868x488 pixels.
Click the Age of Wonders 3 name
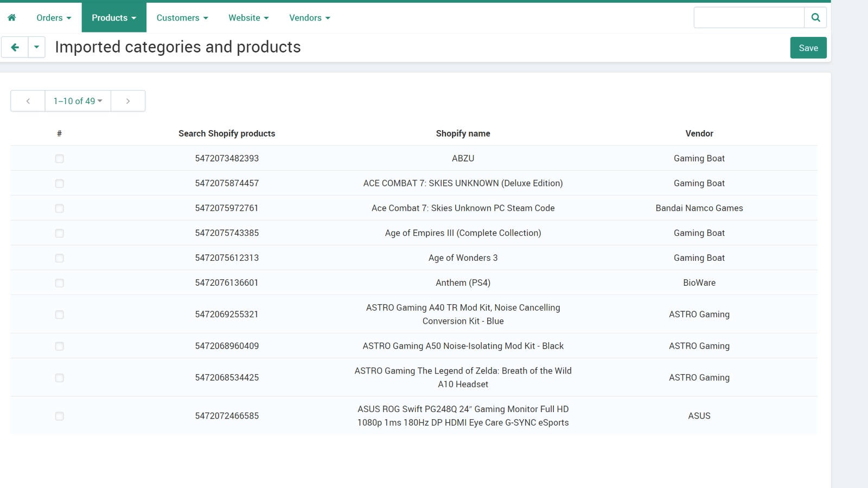[463, 258]
